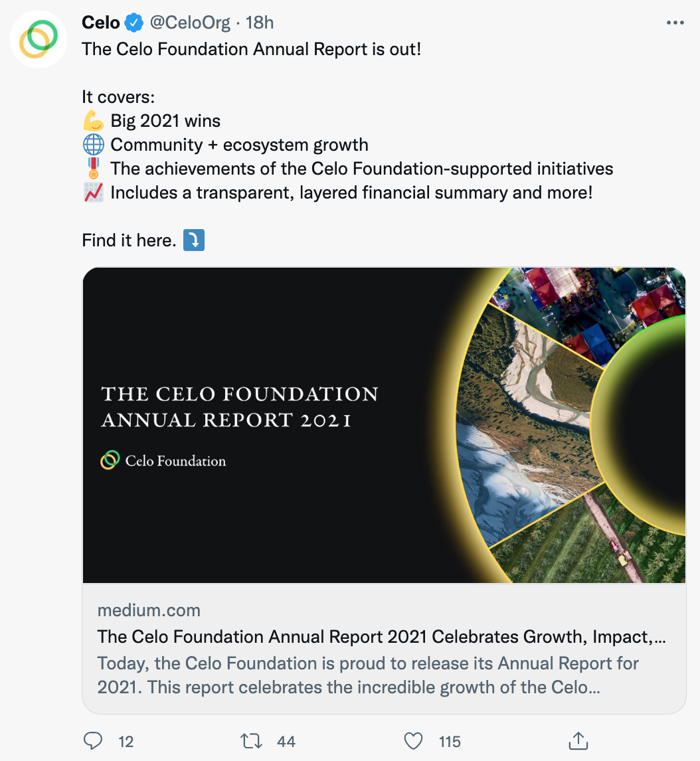Open the Annual Report 2021 card image

pos(384,425)
